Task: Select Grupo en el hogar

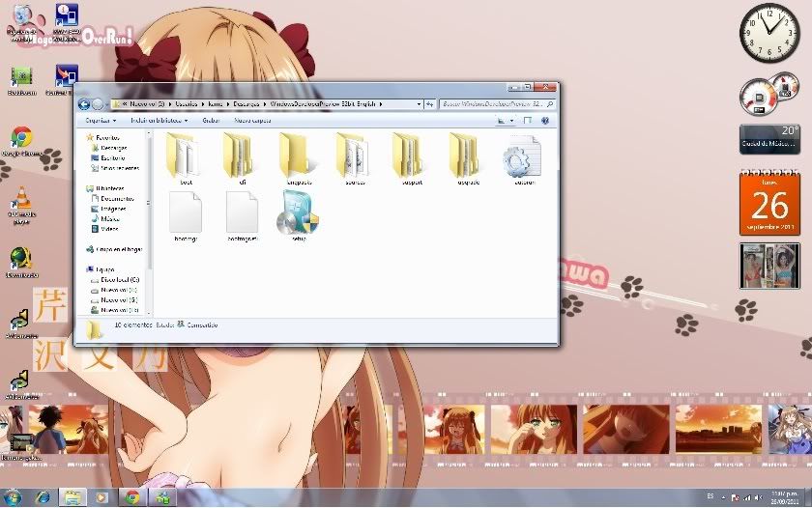Action: pyautogui.click(x=119, y=249)
